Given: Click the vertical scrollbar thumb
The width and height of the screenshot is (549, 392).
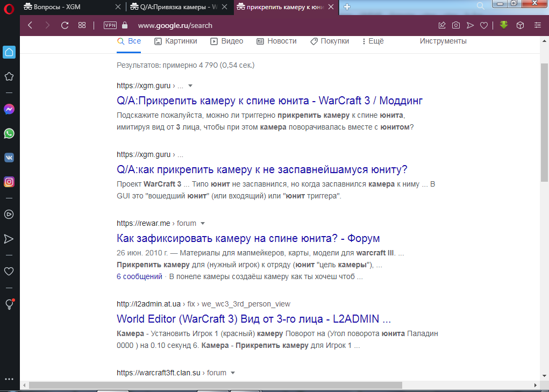Looking at the screenshot, I should coord(544,123).
